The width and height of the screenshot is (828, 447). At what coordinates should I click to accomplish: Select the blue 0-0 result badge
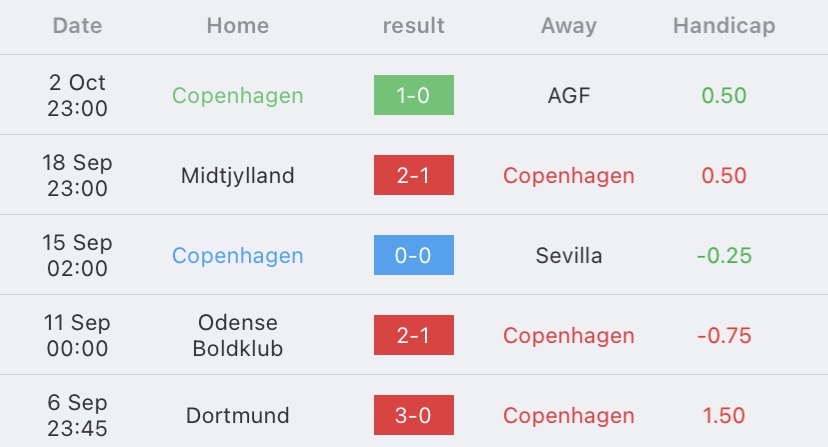coord(413,255)
